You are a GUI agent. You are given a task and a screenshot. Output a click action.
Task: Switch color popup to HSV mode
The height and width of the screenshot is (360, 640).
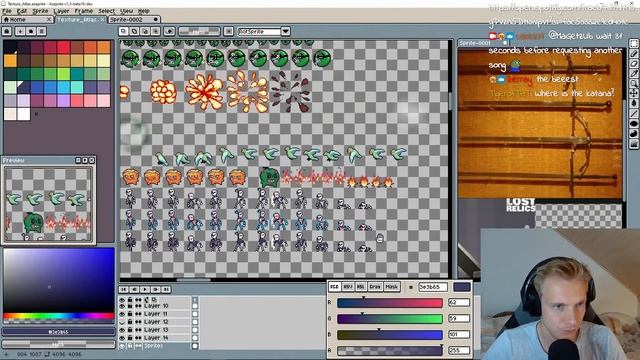348,287
